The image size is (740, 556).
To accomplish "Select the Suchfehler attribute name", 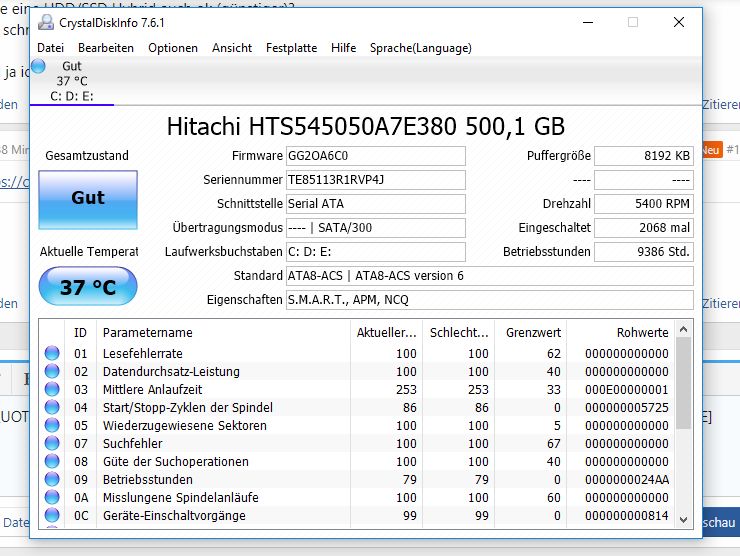I will point(133,444).
